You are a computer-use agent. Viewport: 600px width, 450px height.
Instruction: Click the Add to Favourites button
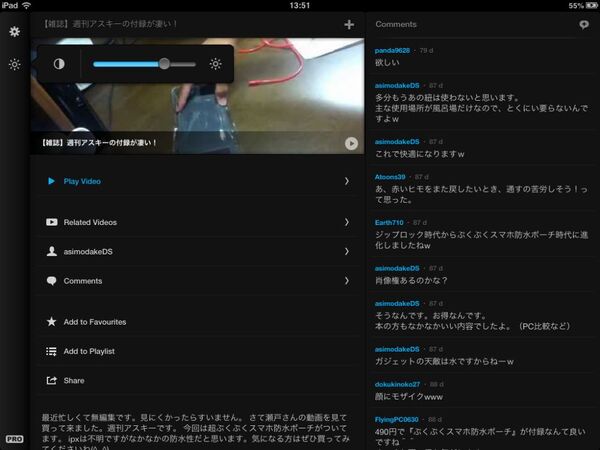click(x=197, y=322)
